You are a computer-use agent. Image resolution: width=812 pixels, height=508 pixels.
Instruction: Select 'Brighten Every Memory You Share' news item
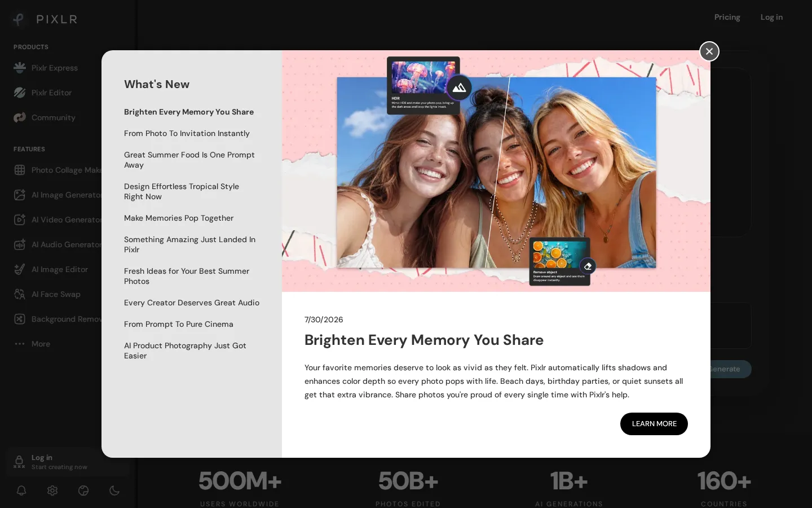point(189,112)
